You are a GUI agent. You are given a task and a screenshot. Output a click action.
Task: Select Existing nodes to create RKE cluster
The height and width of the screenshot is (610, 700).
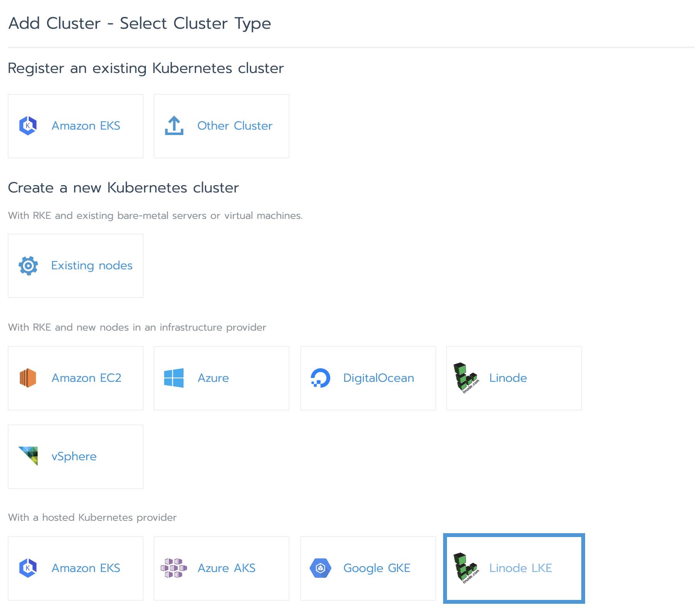tap(76, 265)
